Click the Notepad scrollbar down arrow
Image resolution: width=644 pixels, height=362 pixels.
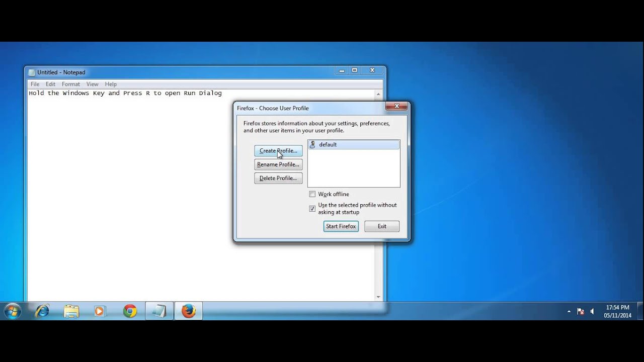point(378,297)
